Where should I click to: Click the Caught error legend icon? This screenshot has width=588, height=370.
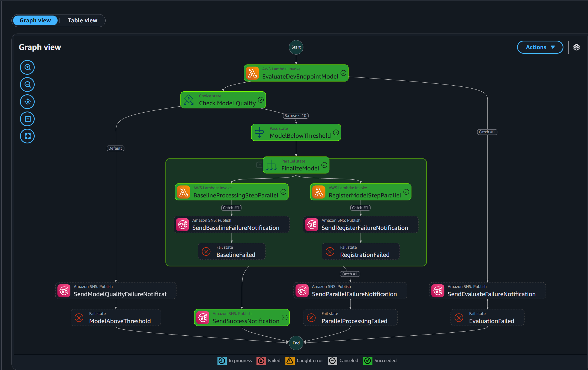tap(290, 361)
